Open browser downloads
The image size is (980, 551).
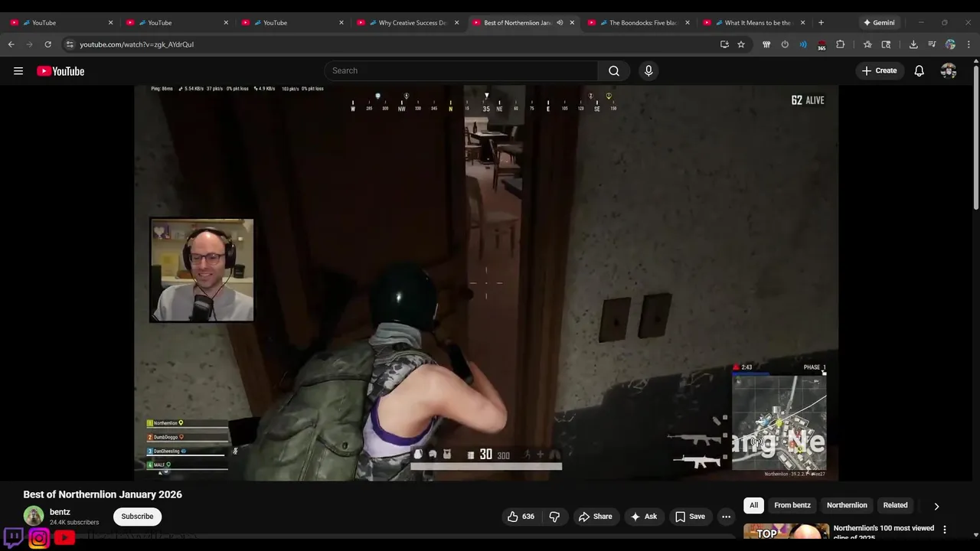(913, 44)
